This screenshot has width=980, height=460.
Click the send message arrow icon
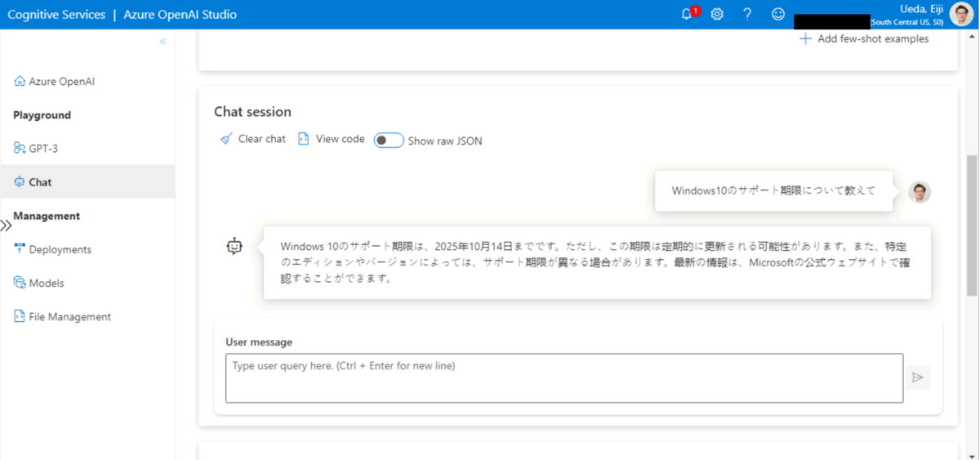click(x=918, y=377)
